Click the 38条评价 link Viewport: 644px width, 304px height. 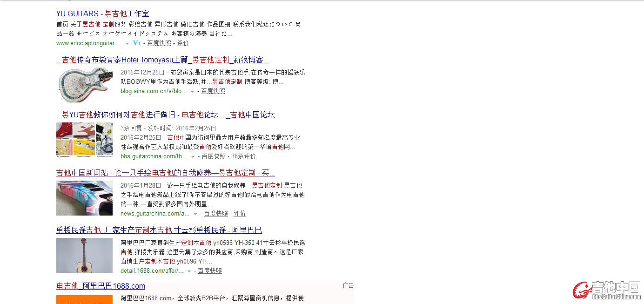point(243,156)
